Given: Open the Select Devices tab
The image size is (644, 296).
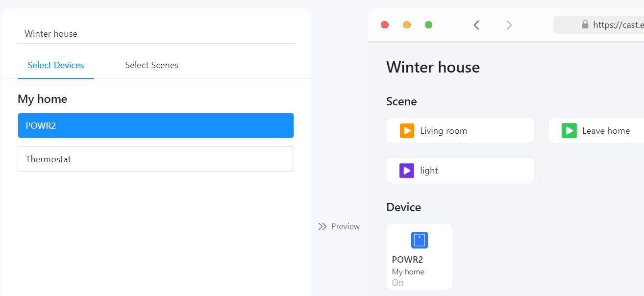Looking at the screenshot, I should coord(55,65).
